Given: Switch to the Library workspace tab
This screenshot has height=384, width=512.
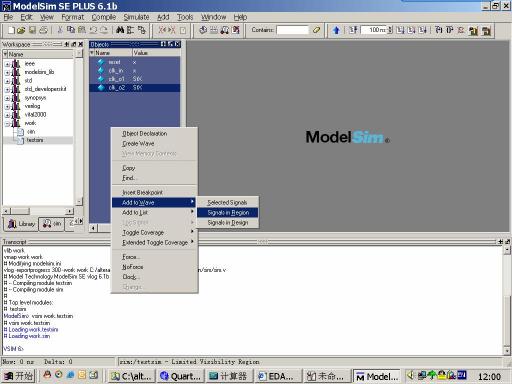Looking at the screenshot, I should 21,224.
